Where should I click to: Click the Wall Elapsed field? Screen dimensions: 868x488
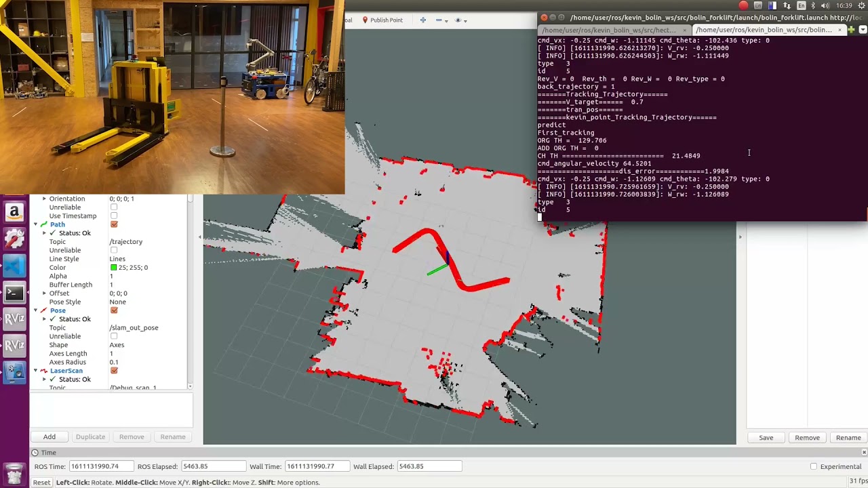click(x=430, y=466)
